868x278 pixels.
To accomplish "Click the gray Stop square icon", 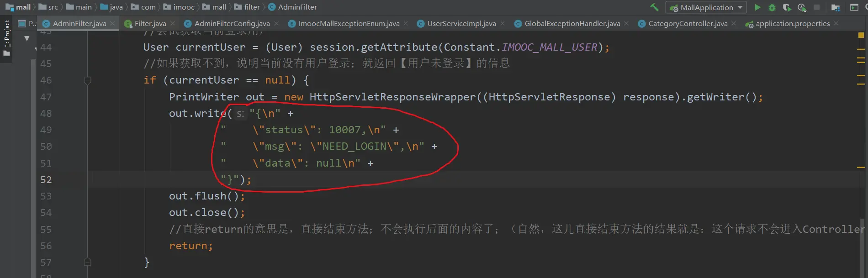I will tap(817, 7).
